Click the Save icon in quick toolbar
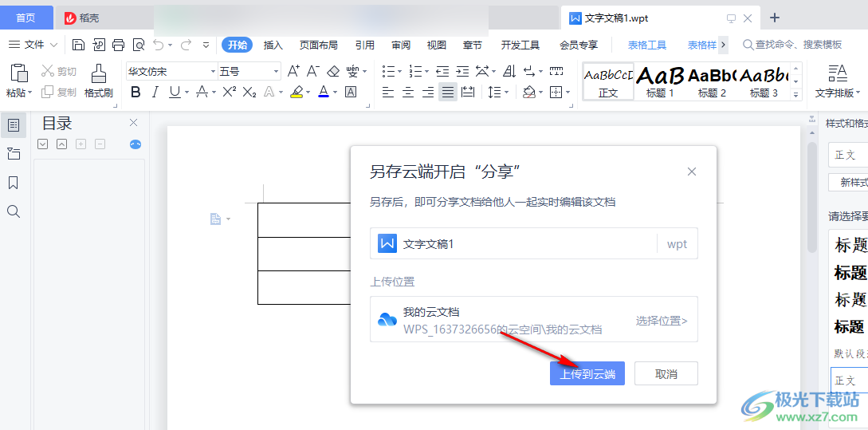 [x=79, y=45]
